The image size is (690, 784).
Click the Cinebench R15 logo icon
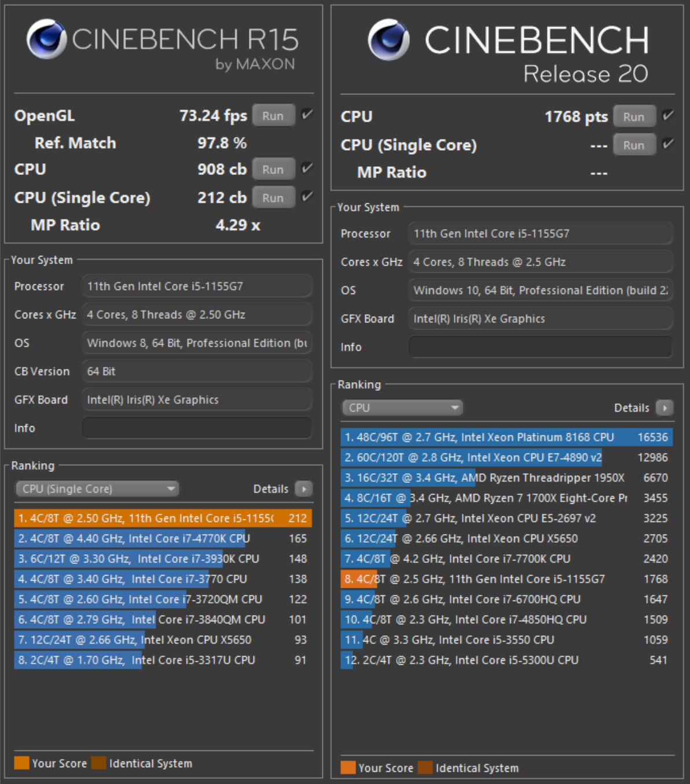[x=46, y=39]
